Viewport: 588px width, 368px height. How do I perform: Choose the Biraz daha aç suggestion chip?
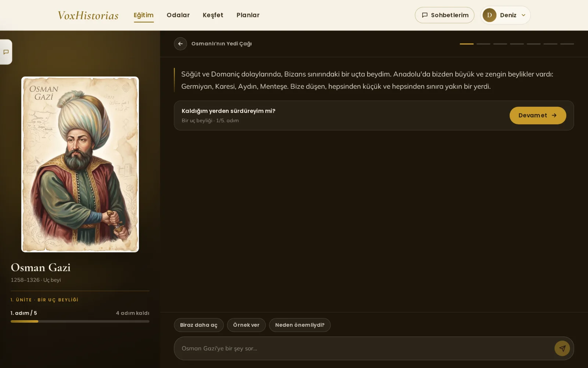pos(199,325)
